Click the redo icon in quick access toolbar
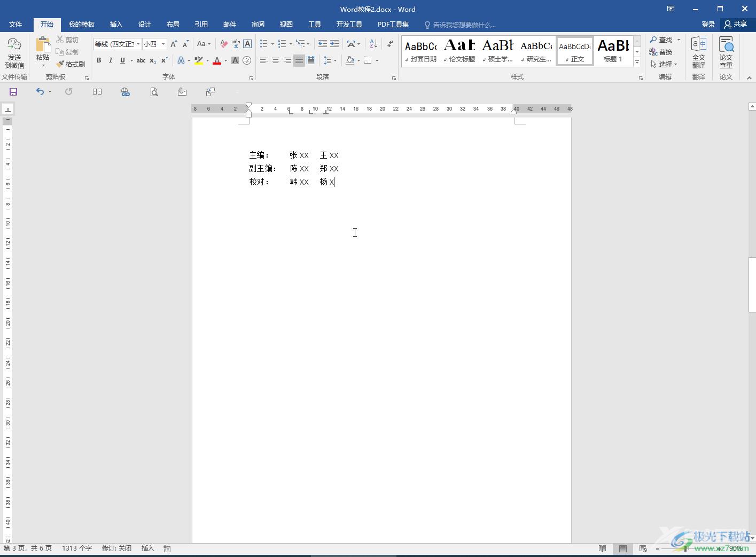The image size is (756, 557). coord(68,92)
